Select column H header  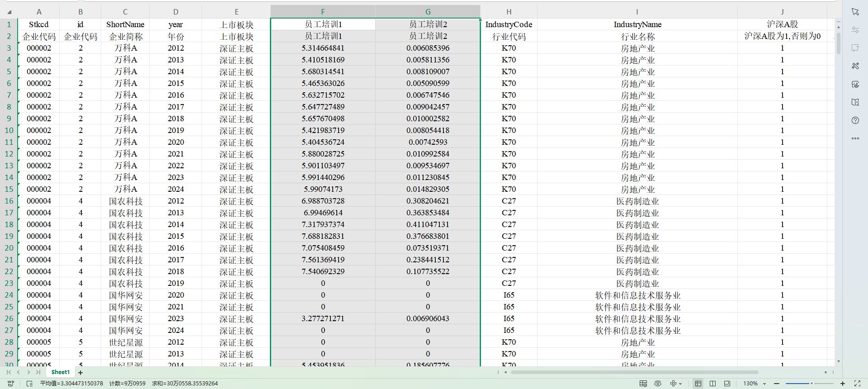509,12
